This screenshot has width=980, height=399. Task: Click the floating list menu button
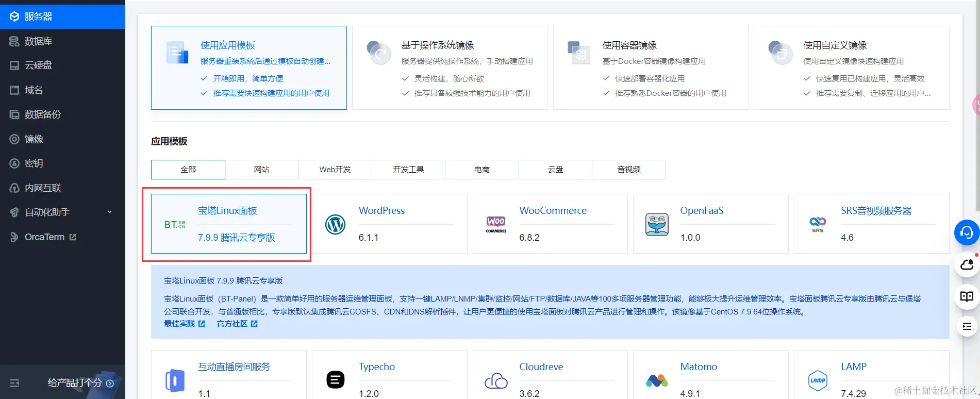pos(967,326)
